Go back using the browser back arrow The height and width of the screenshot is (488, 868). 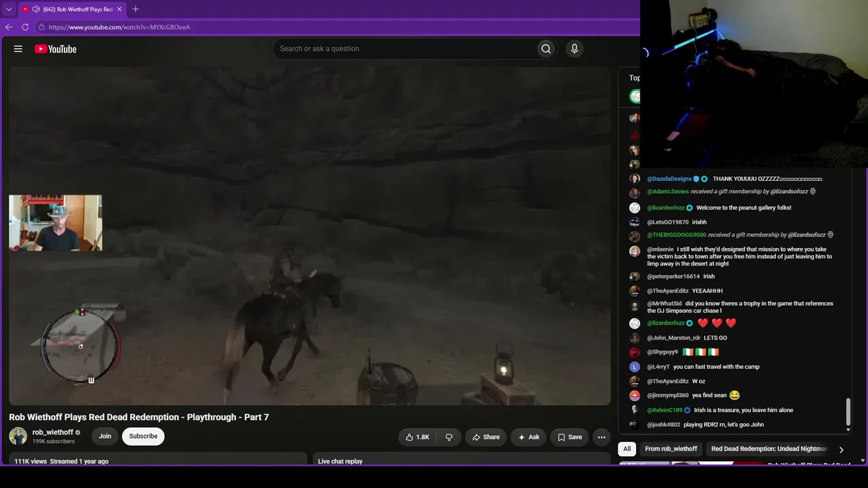coord(9,27)
